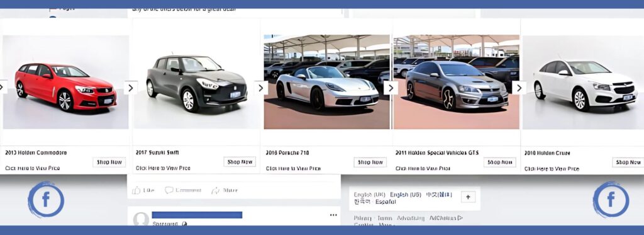Screen dimensions: 644x235
Task: Click the carousel arrow left of the Holden GTS photo
Action: pos(391,88)
